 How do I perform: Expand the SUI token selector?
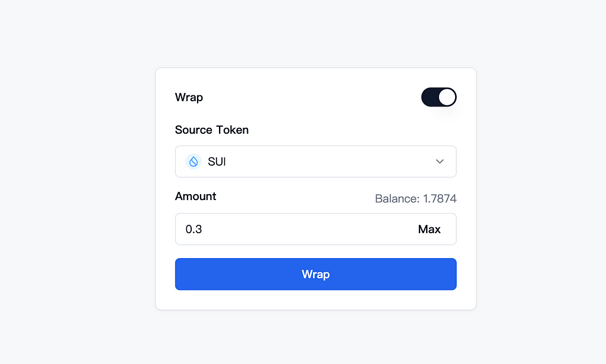pyautogui.click(x=316, y=162)
